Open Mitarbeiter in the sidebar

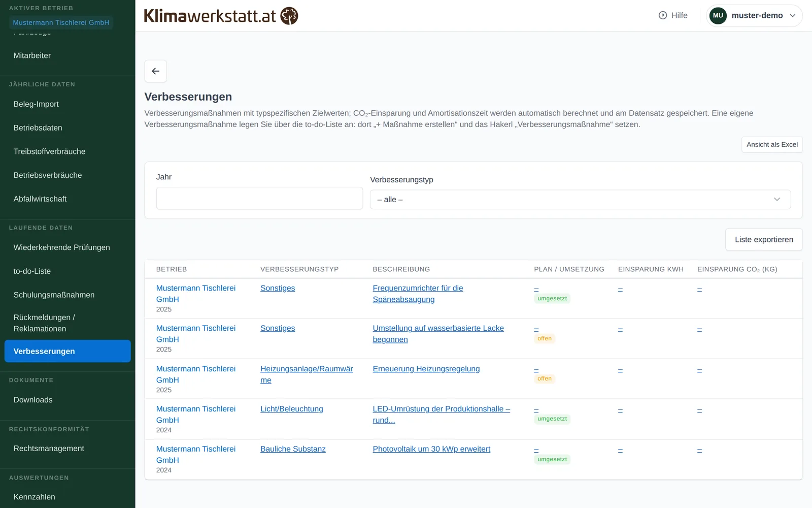67,55
